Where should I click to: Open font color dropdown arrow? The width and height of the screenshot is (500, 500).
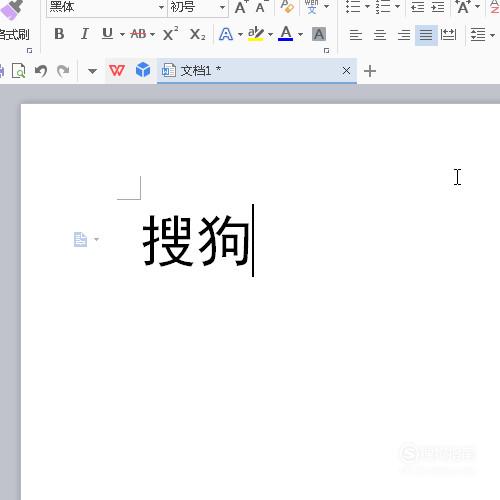click(300, 34)
